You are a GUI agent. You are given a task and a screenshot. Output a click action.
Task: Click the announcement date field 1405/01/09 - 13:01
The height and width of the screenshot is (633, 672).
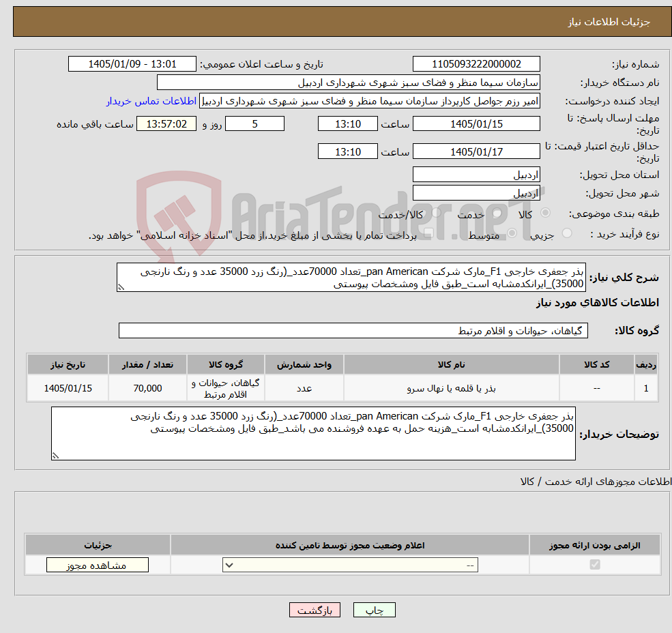point(132,64)
